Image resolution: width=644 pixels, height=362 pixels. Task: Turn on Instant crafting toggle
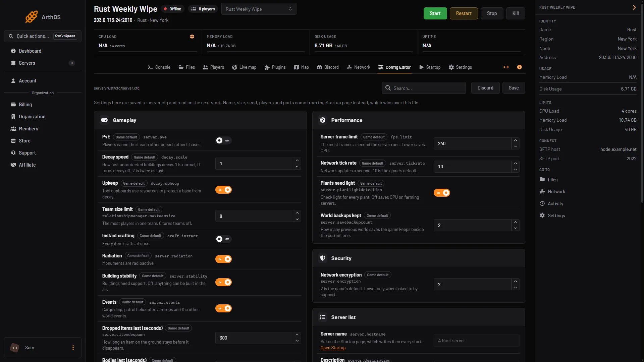pos(223,239)
